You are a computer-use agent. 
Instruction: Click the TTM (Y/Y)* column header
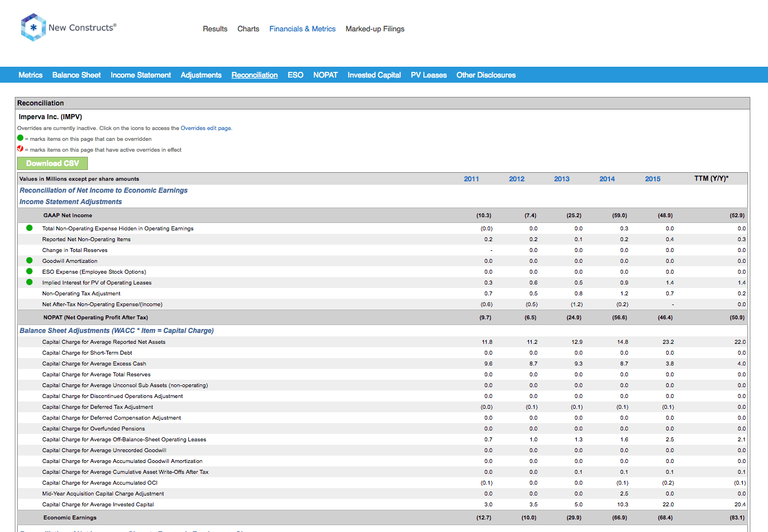711,178
